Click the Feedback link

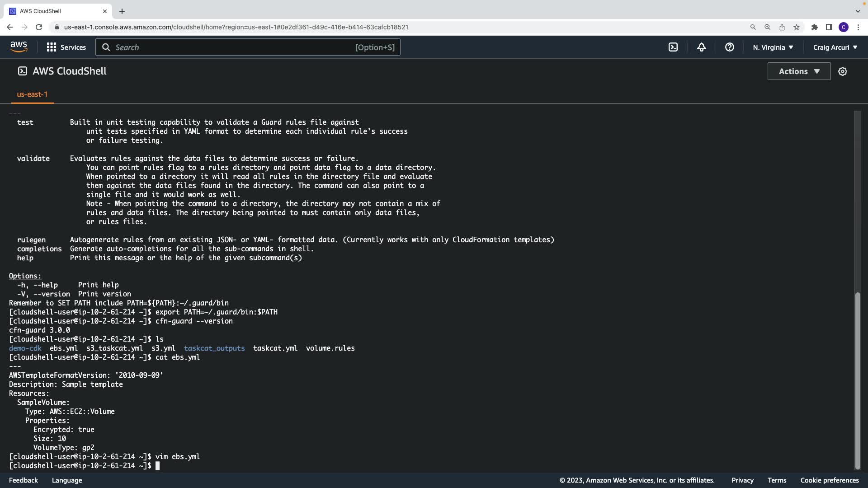(x=24, y=480)
